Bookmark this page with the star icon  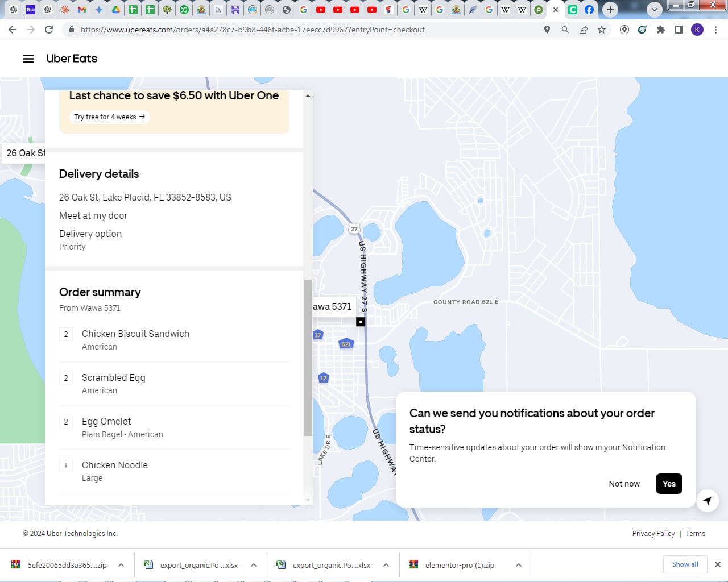pos(602,30)
